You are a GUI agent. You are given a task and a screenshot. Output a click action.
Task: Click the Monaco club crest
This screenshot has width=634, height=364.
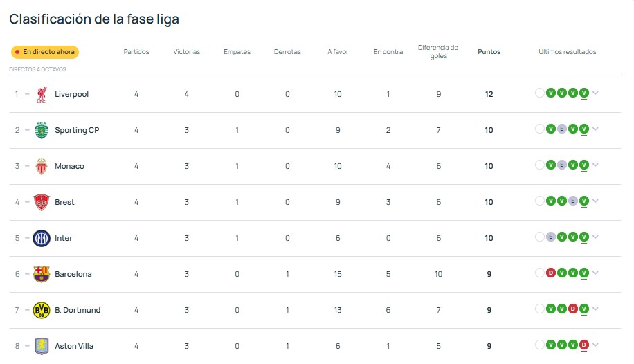42,166
